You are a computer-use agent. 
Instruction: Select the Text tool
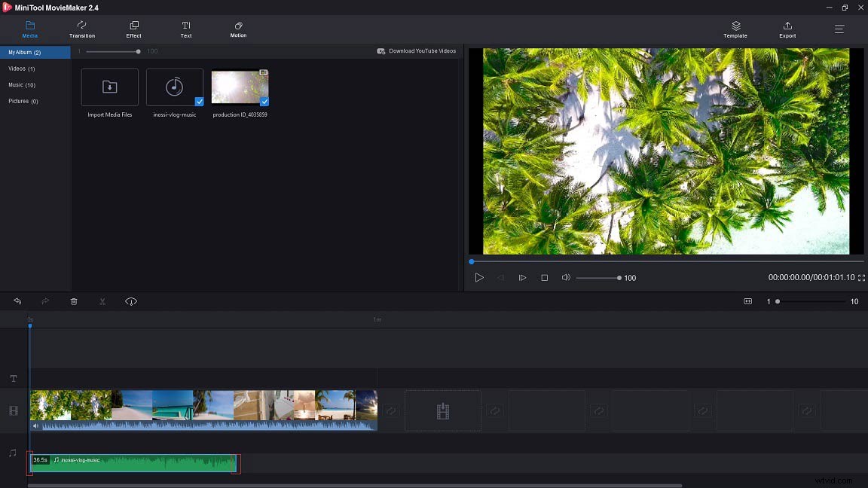(185, 30)
